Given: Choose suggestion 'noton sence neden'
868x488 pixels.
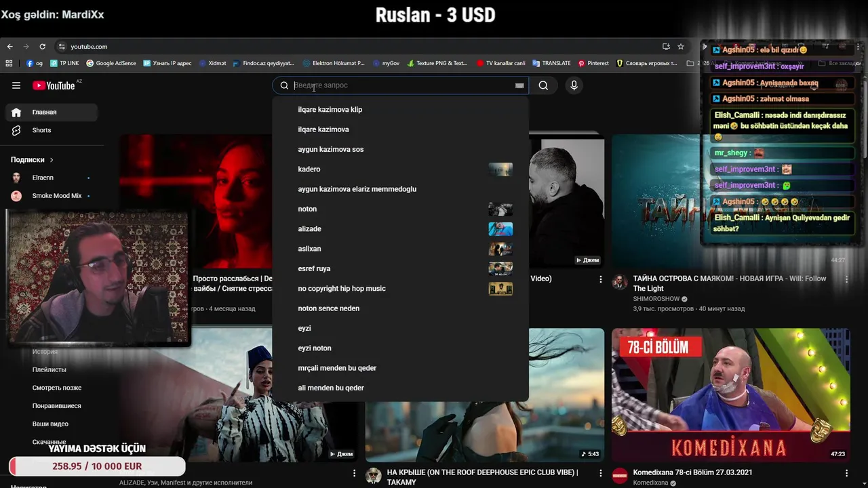Looking at the screenshot, I should click(x=400, y=308).
